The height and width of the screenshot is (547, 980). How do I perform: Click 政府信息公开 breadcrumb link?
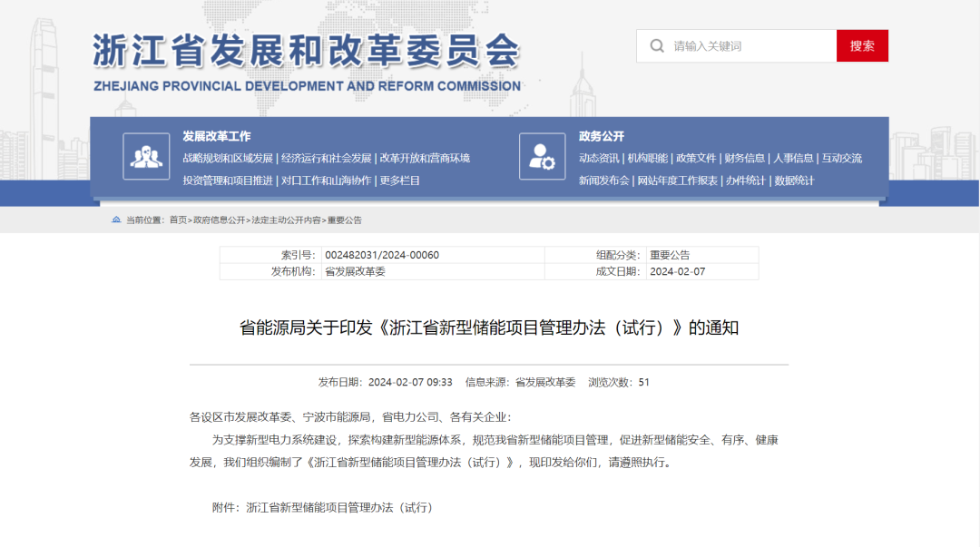(219, 220)
